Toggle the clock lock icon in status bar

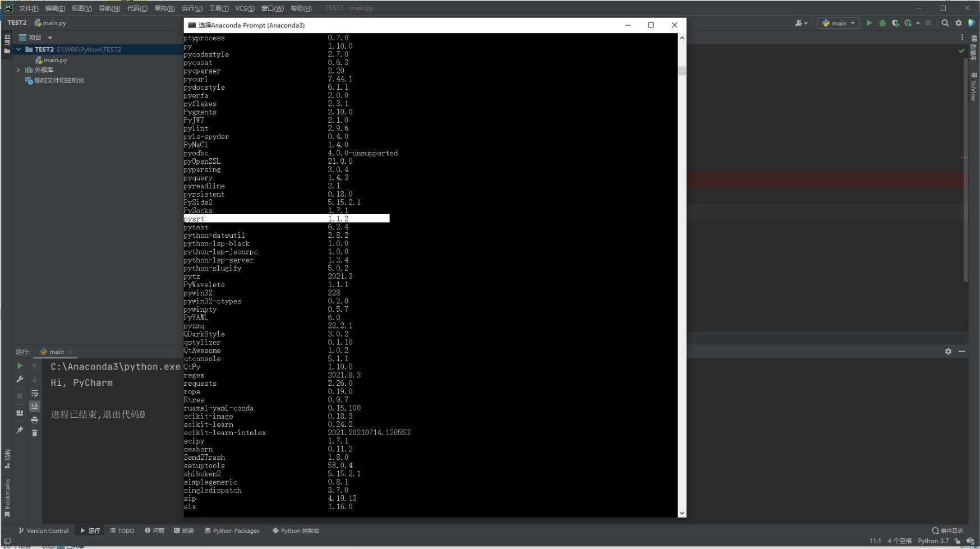pos(957,541)
